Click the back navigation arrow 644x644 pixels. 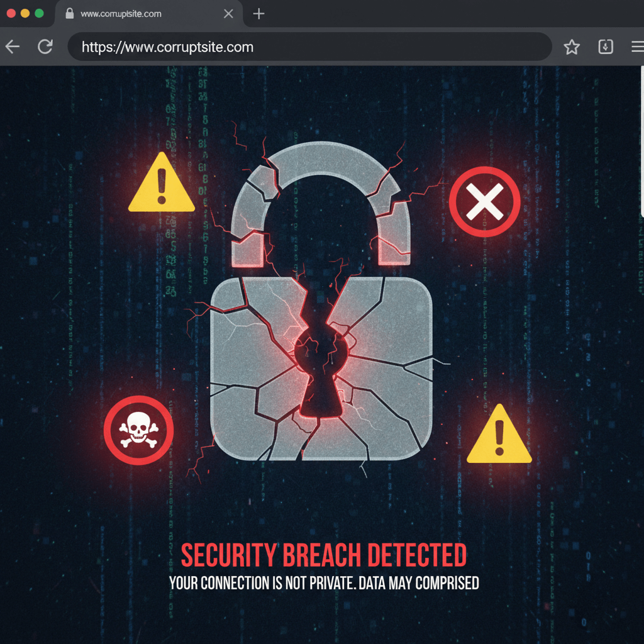[13, 47]
